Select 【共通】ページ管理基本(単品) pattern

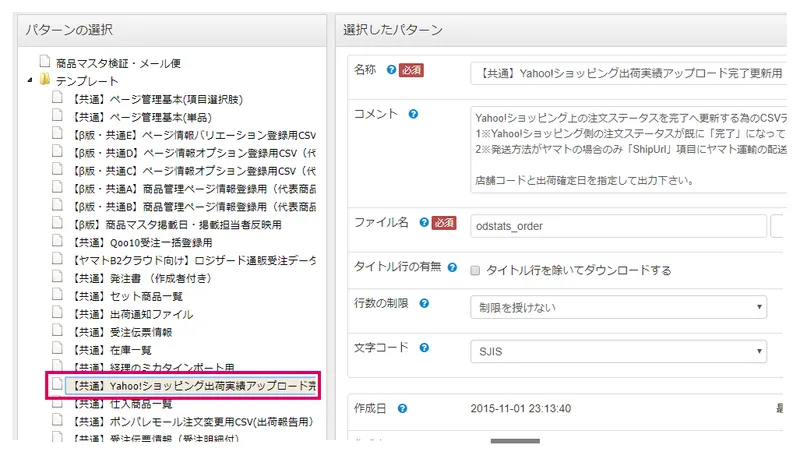(140, 117)
